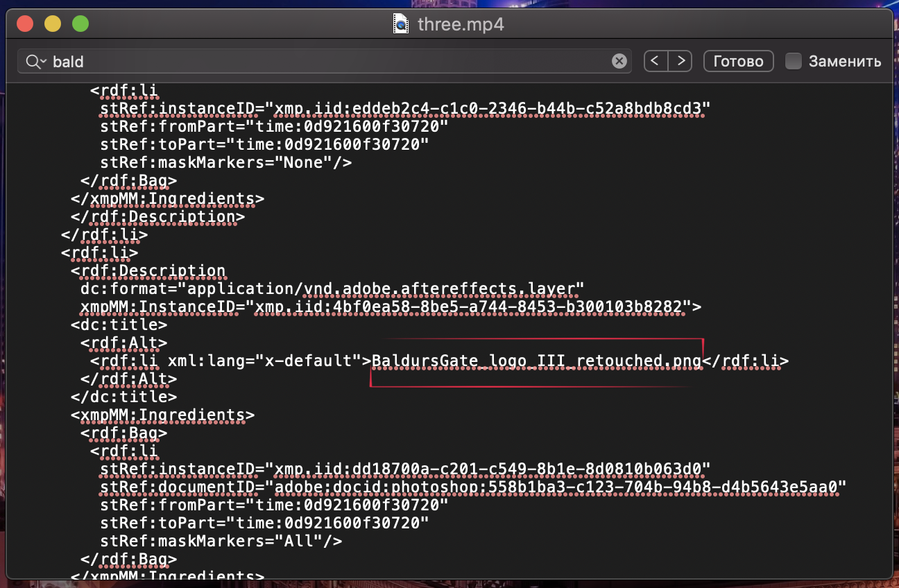899x588 pixels.
Task: Go to previous search match
Action: tap(656, 61)
